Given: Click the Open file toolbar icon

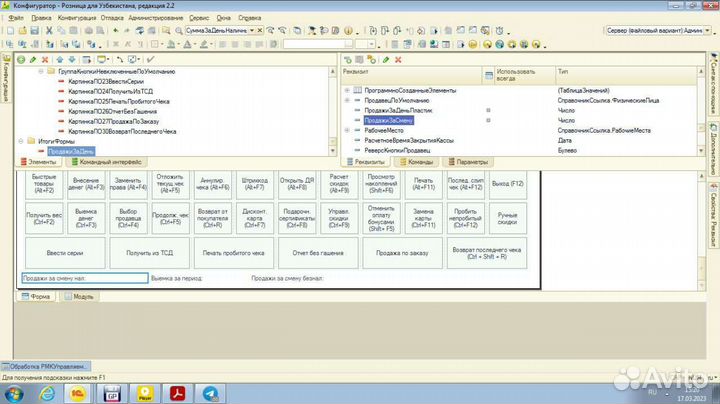Looking at the screenshot, I should (22, 31).
